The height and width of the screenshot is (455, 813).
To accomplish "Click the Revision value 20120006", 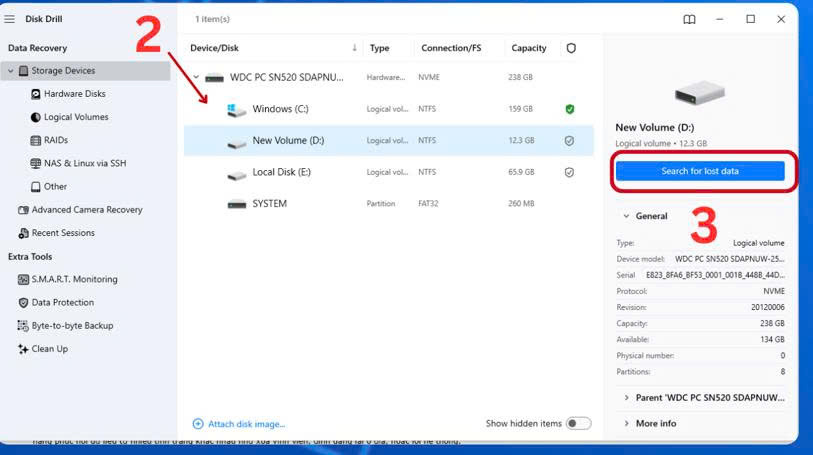I will point(767,307).
